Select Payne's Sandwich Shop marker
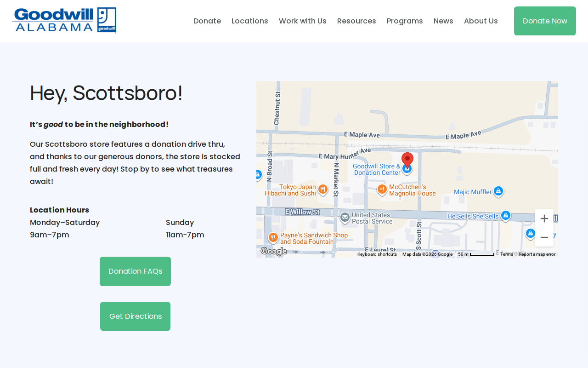This screenshot has height=368, width=588. click(273, 238)
